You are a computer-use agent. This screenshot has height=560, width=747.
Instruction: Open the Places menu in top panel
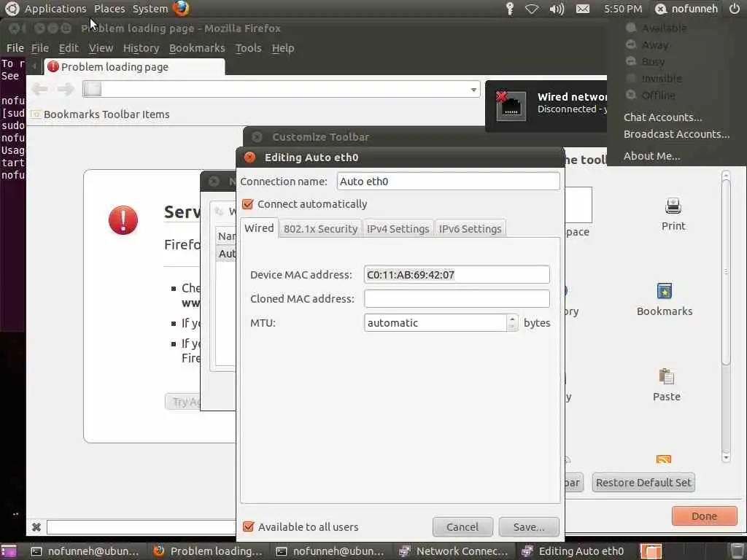[109, 9]
